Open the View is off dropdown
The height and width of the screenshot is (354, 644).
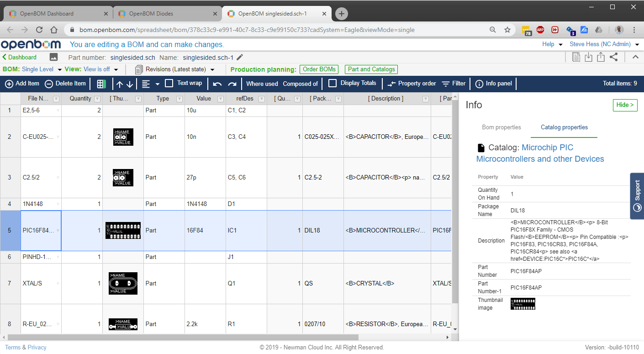click(x=116, y=70)
